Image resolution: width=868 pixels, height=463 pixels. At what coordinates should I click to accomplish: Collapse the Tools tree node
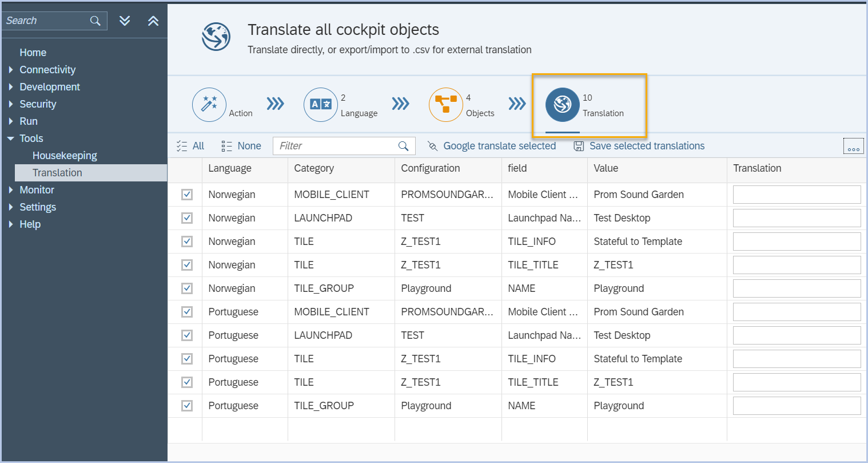click(x=11, y=138)
